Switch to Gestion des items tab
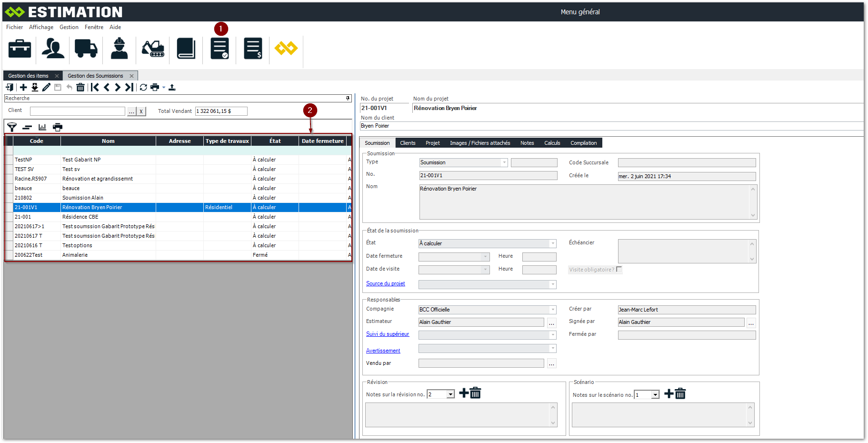 (29, 76)
